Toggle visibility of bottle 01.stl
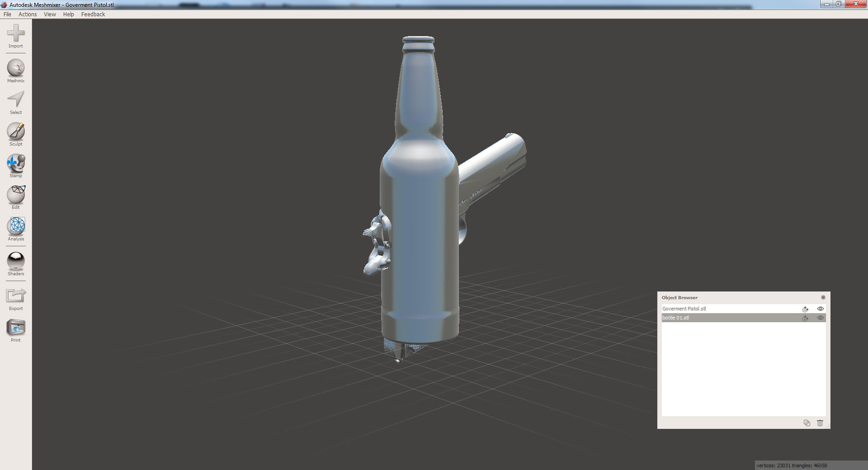Screen dimensions: 868x470 821,318
